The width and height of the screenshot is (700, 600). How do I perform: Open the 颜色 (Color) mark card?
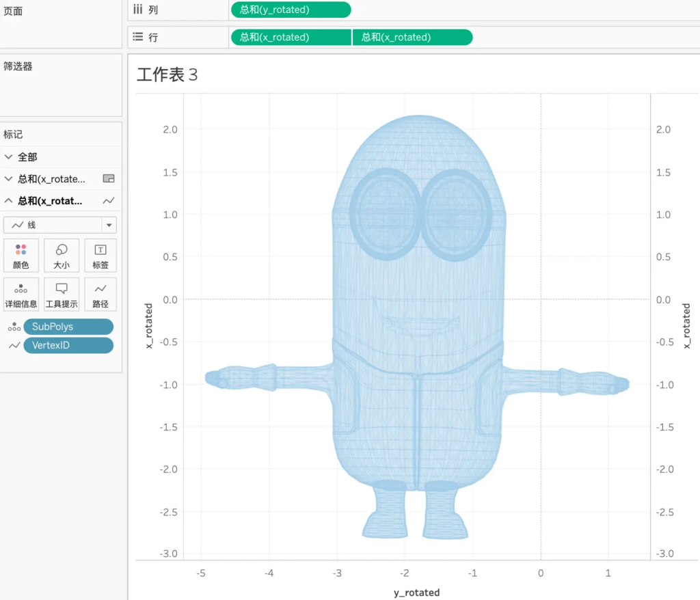(21, 256)
